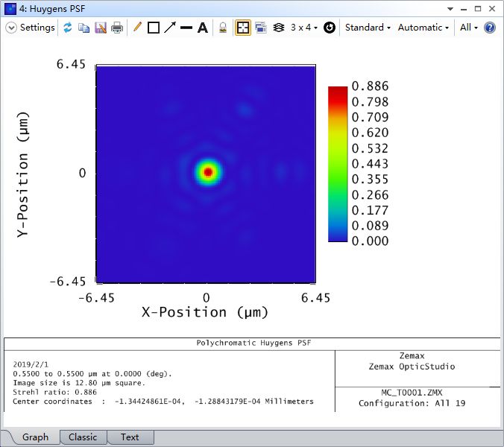Click the copy window icon
The image size is (504, 447).
pyautogui.click(x=84, y=28)
